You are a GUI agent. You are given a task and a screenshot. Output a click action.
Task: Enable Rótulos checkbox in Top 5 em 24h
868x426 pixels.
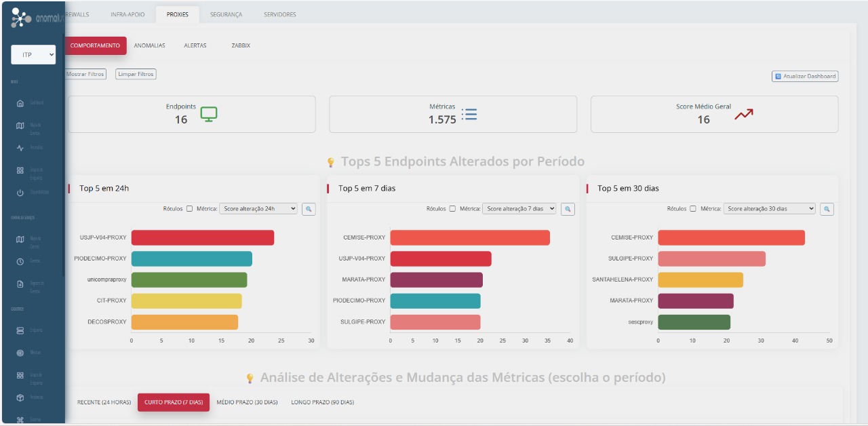point(190,209)
